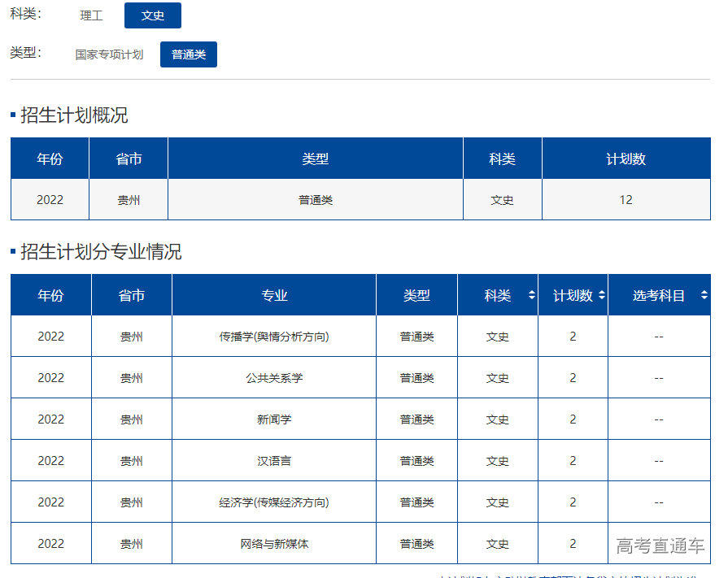This screenshot has width=728, height=578.
Task: Re-select the active 普通类 type filter
Action: [188, 54]
